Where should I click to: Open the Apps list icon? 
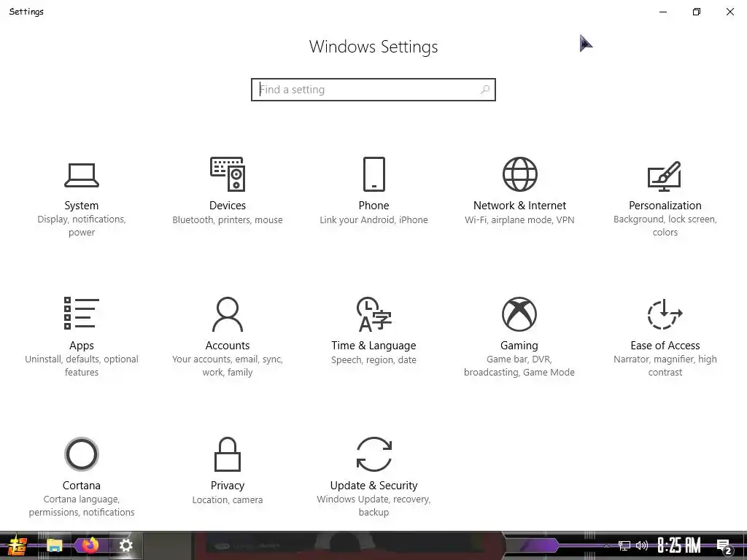(x=82, y=314)
